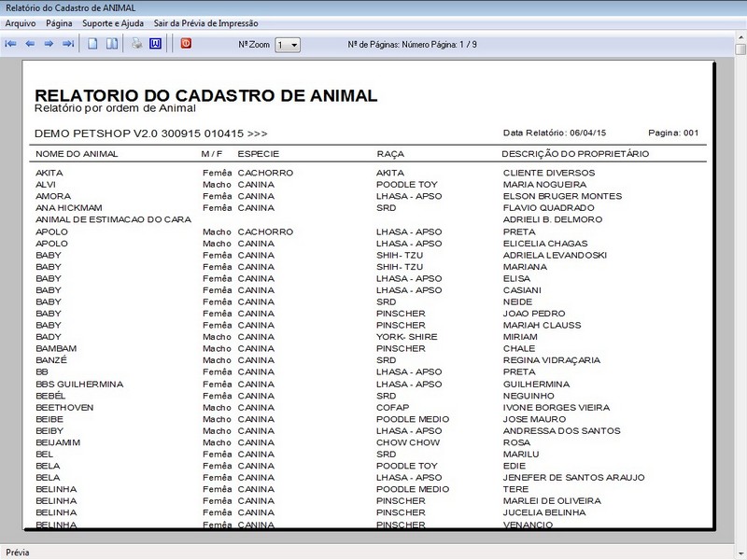Click the previous page arrow icon

[x=30, y=44]
